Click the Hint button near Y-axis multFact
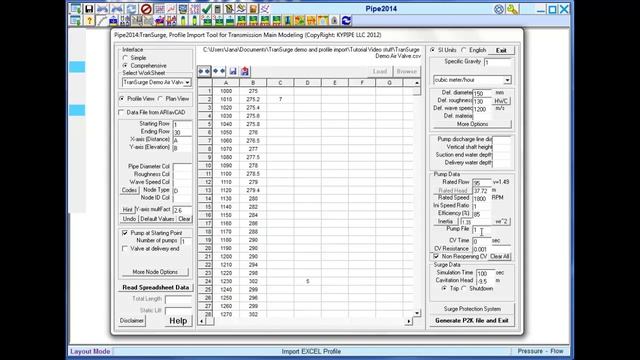Screen dimensions: 640x360 pos(127,209)
